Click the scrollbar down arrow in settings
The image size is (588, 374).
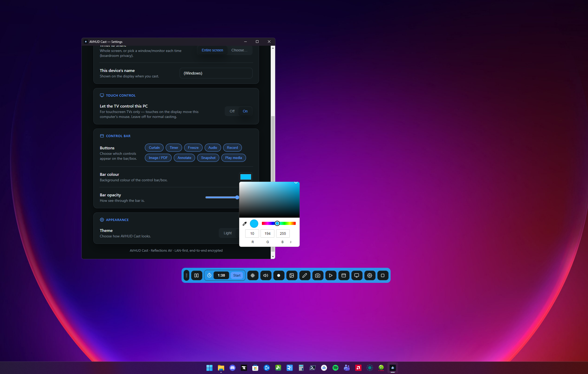273,257
